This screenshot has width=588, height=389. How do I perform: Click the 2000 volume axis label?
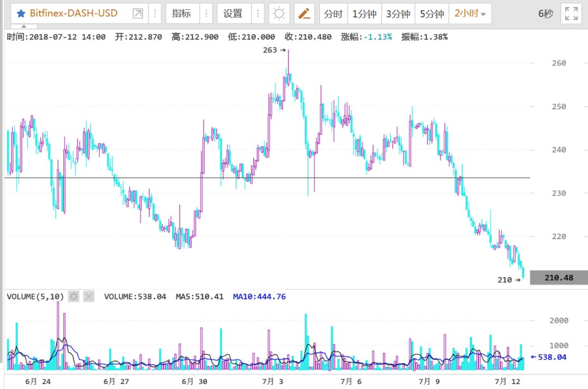click(x=559, y=320)
